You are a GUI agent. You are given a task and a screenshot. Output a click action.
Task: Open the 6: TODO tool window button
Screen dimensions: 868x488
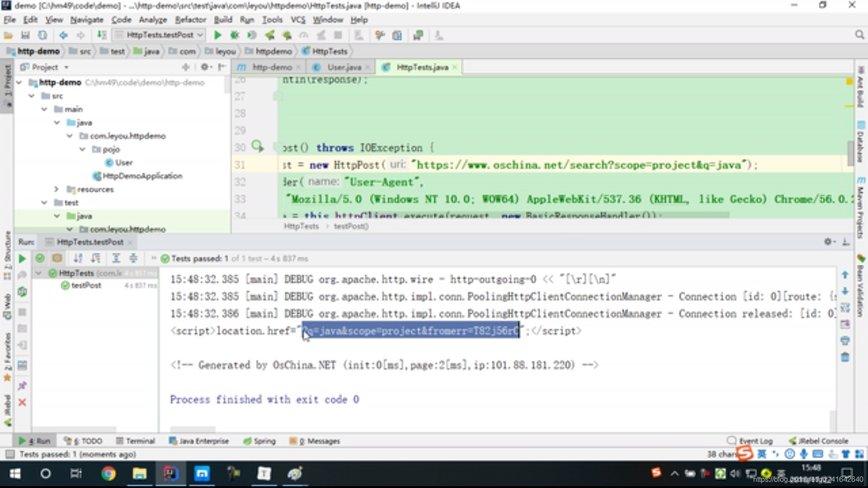tap(83, 441)
